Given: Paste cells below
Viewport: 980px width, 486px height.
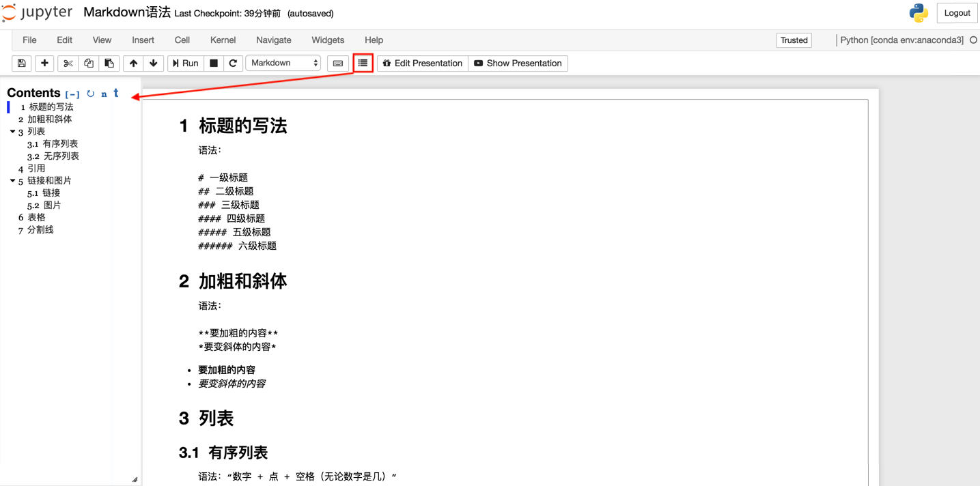Looking at the screenshot, I should click(x=109, y=63).
